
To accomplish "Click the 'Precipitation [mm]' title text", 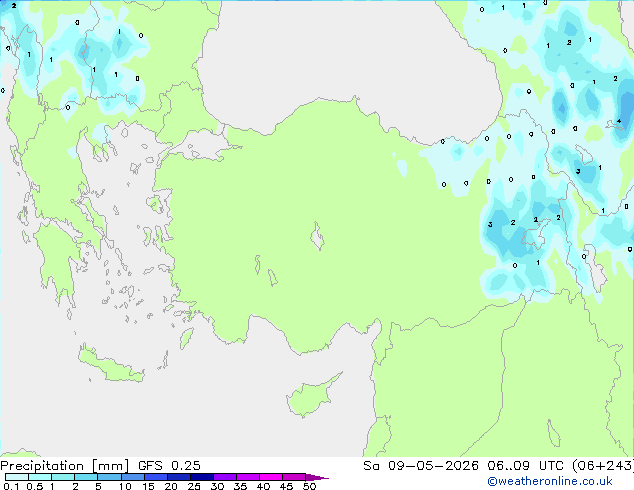I will (x=65, y=466).
